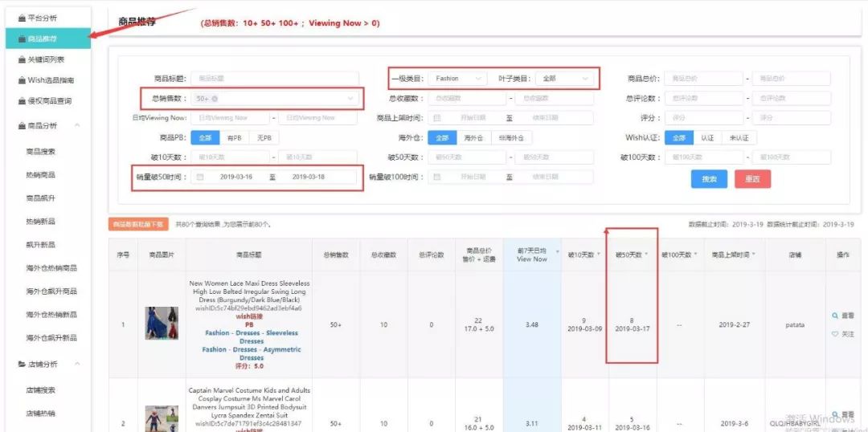Click the blue 搜索 button
This screenshot has width=868, height=432.
coord(709,179)
